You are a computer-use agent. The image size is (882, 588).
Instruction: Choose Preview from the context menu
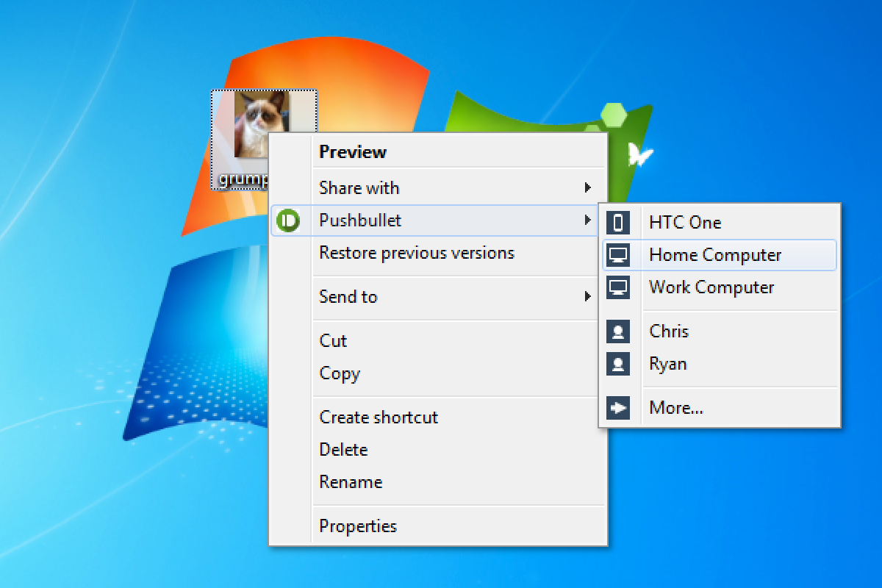[353, 152]
